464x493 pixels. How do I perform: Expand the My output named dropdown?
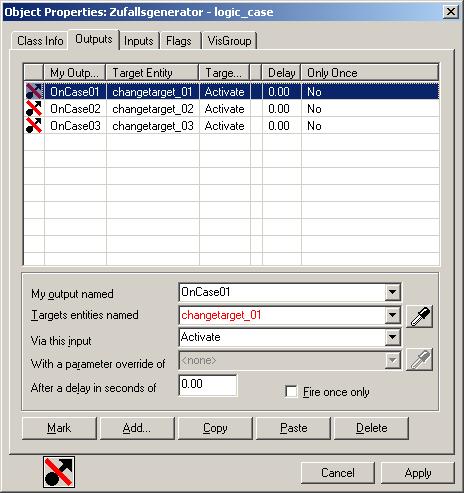392,292
